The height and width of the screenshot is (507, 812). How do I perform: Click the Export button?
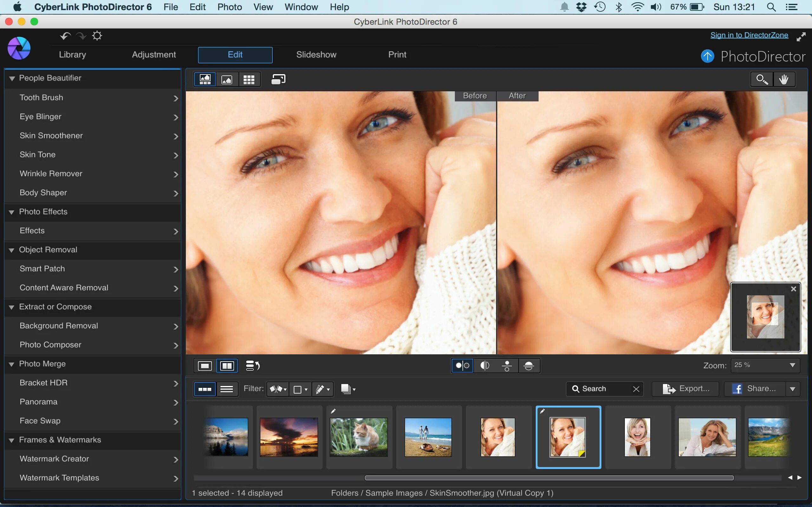click(687, 388)
